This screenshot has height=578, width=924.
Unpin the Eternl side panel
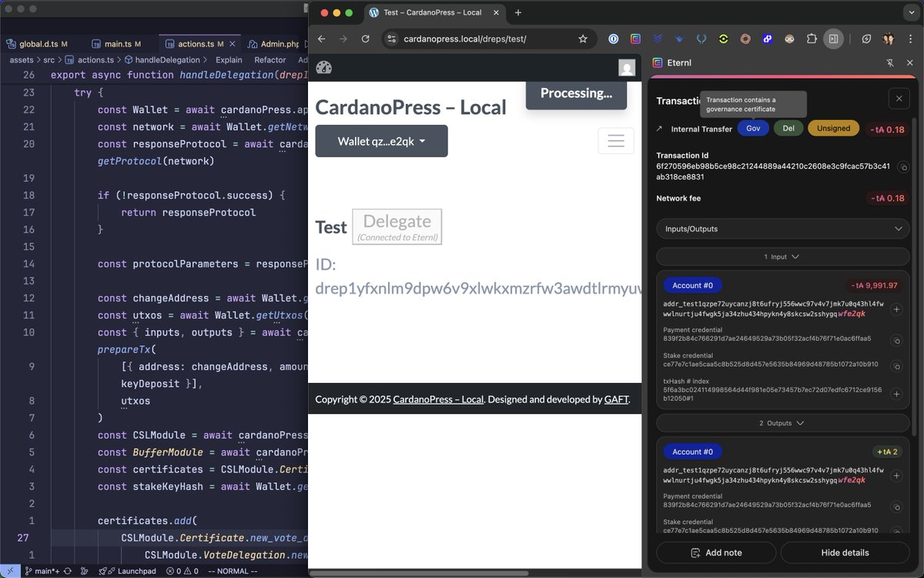890,63
